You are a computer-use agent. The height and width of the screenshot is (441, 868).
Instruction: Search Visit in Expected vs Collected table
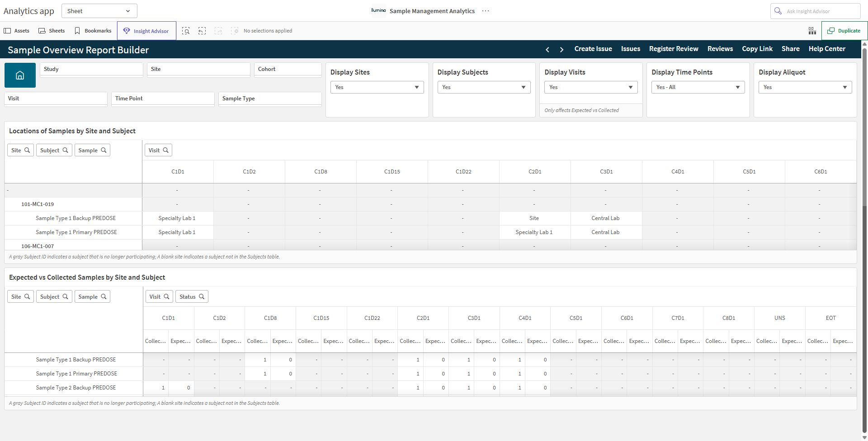click(159, 296)
